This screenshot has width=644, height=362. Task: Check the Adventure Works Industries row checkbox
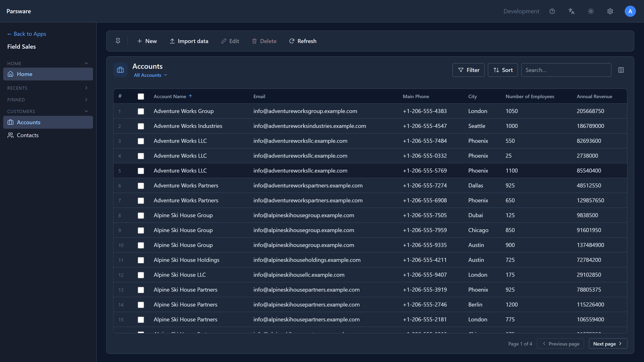pos(141,126)
